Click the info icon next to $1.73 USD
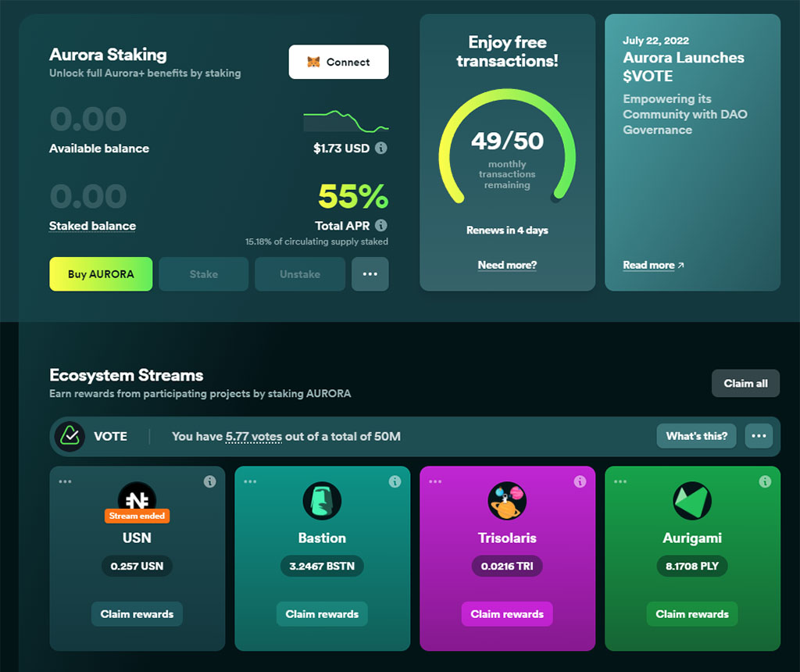 (x=381, y=148)
